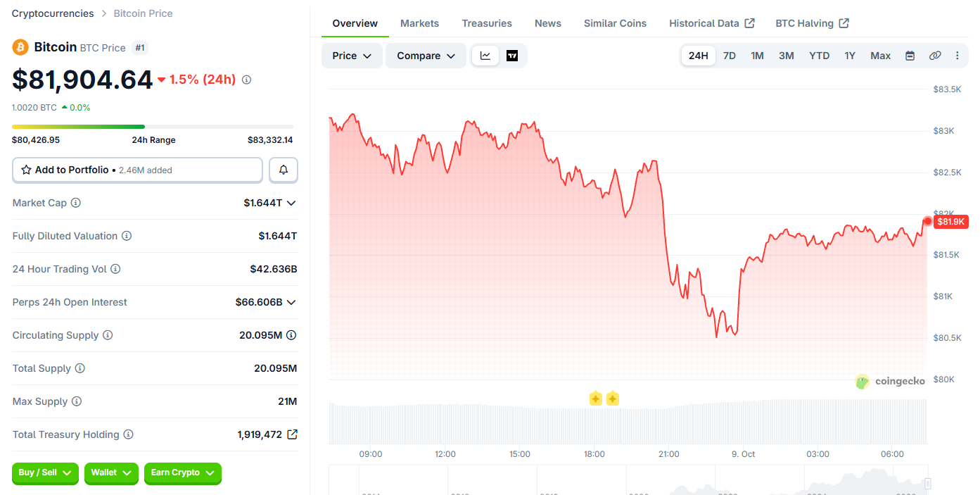Click second yellow sparkle news marker
This screenshot has height=495, width=980.
[x=612, y=399]
